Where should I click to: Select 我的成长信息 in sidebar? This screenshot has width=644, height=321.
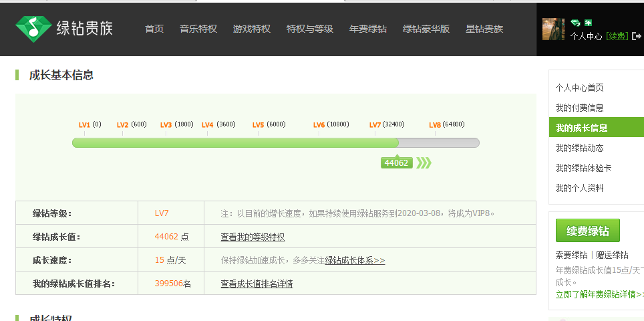click(597, 128)
